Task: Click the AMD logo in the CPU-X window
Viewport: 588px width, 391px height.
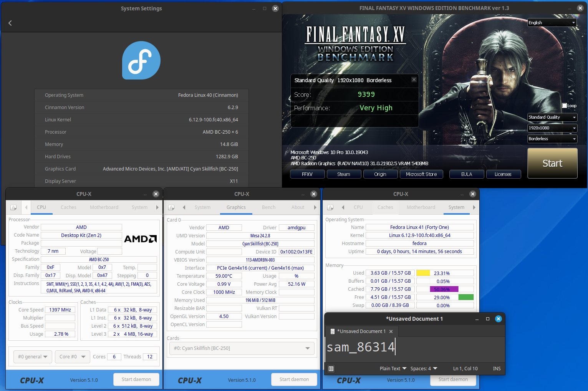Action: (141, 239)
